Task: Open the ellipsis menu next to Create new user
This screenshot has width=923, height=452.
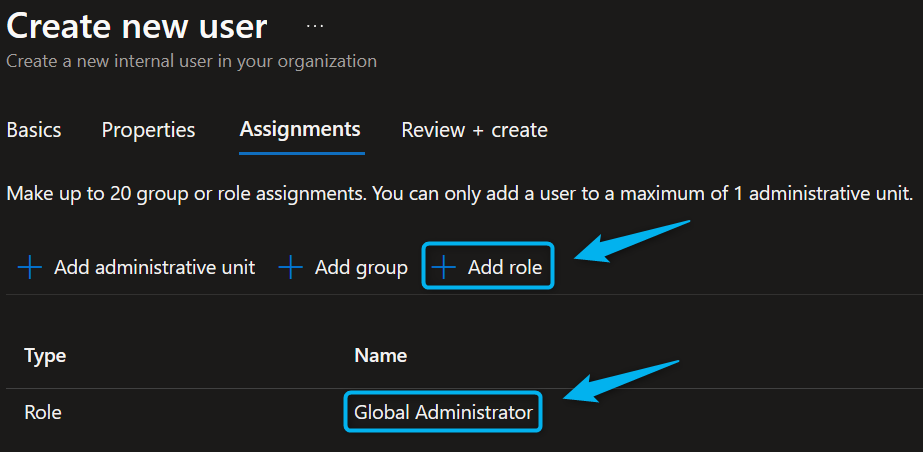Action: [315, 25]
